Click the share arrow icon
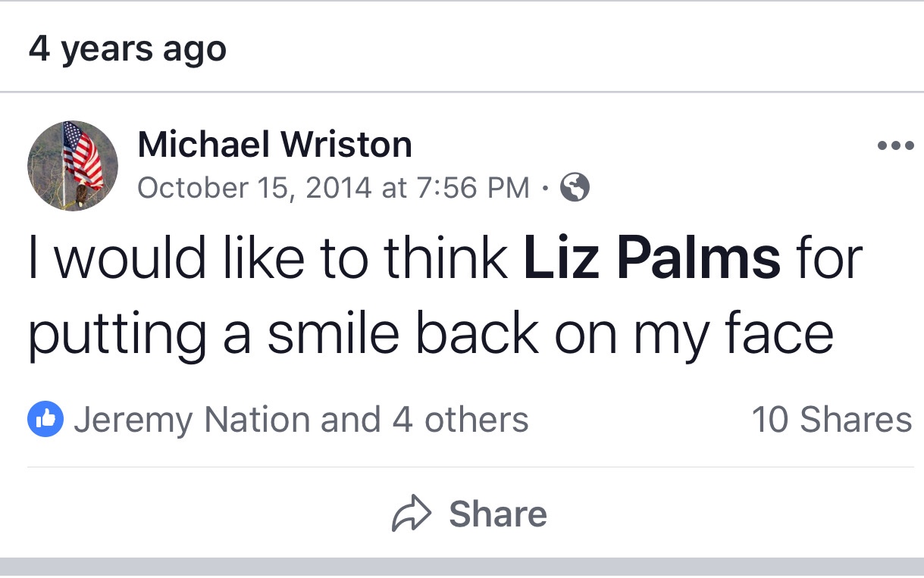The image size is (924, 578). click(x=411, y=514)
